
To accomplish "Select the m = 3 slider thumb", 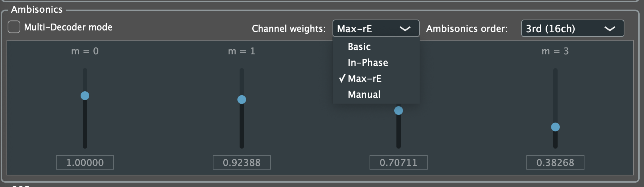I will pos(555,127).
